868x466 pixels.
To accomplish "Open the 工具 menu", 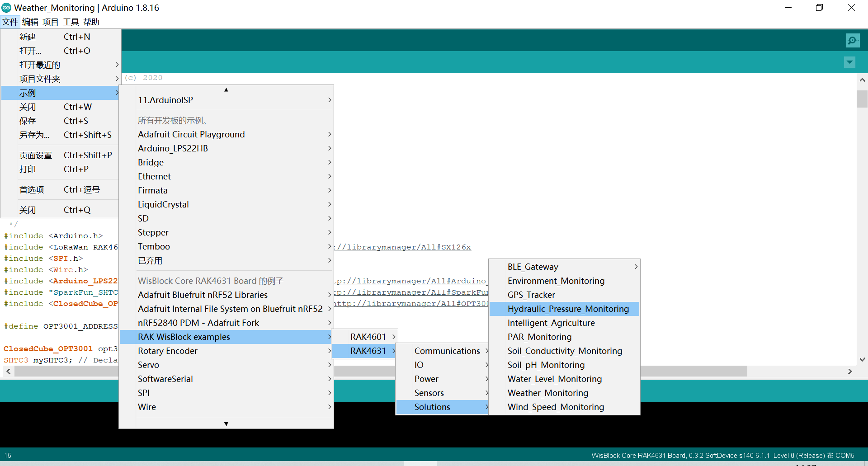I will (x=71, y=22).
